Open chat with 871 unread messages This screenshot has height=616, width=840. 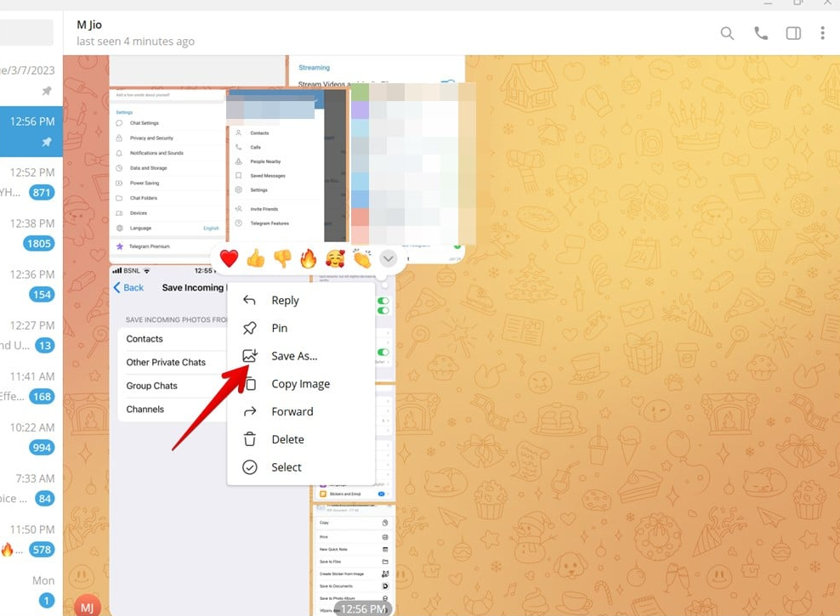pos(31,183)
